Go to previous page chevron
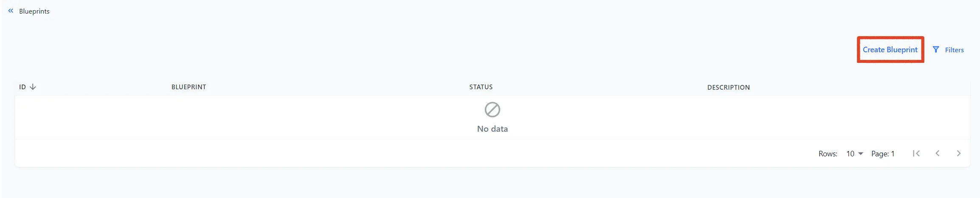This screenshot has width=980, height=198. tap(937, 153)
